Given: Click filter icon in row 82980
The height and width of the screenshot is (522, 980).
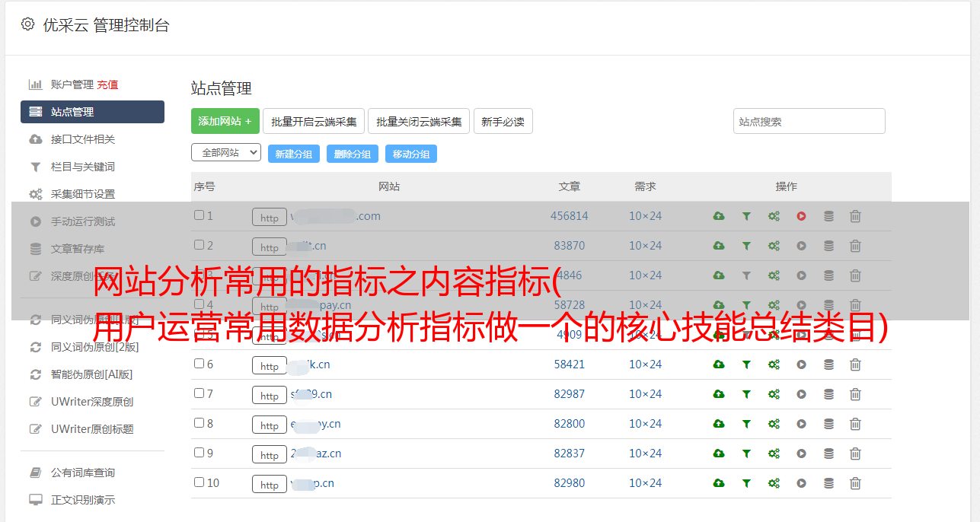Looking at the screenshot, I should coord(746,483).
